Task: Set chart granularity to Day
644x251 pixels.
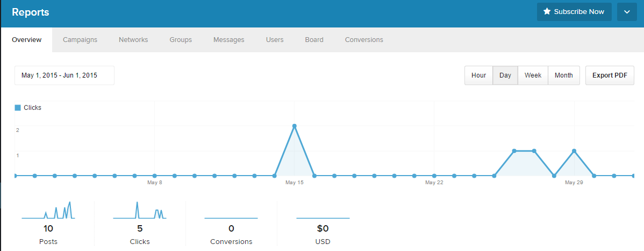Action: [505, 75]
